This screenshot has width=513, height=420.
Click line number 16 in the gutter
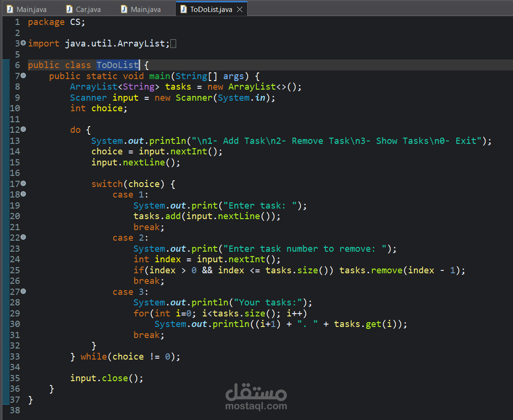(x=15, y=173)
